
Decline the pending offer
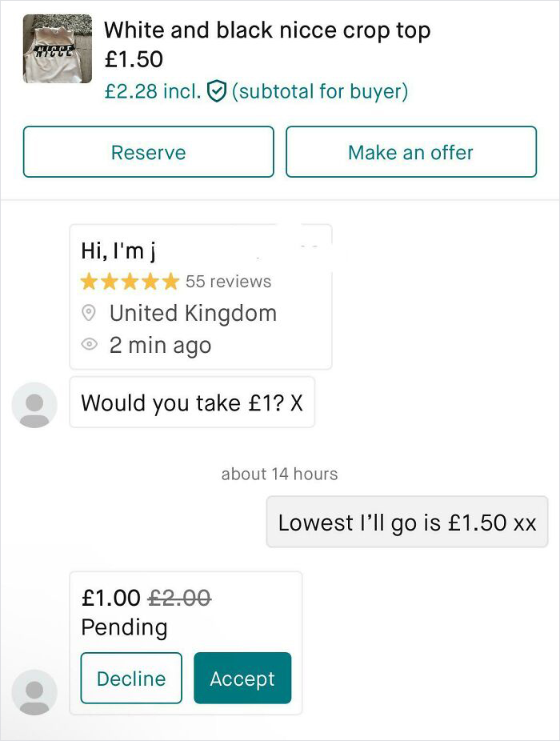tap(131, 678)
